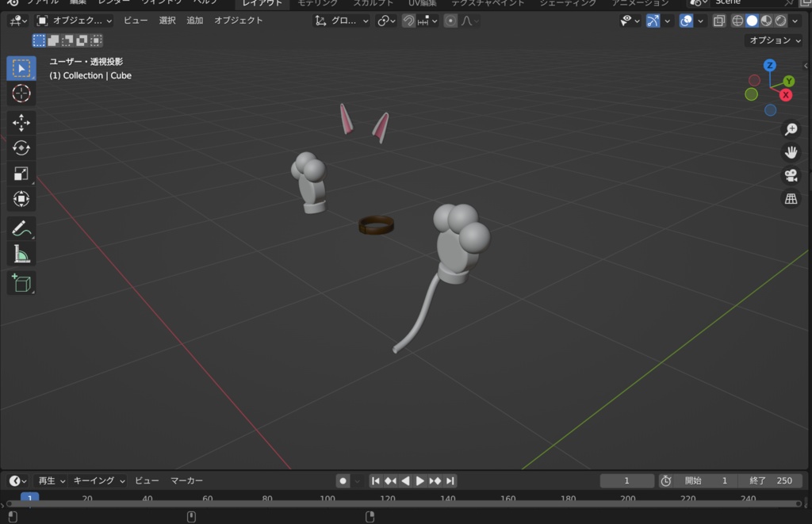
Task: Select the Annotate pencil tool
Action: 21,228
